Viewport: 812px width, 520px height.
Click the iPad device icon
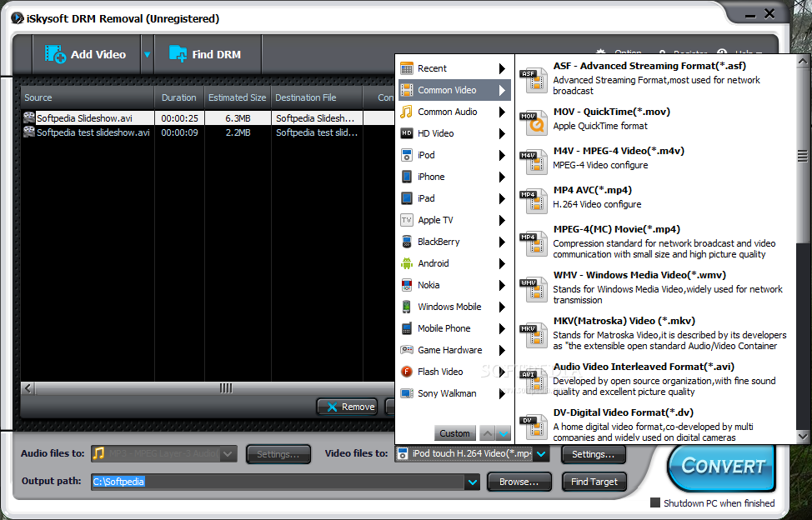pyautogui.click(x=407, y=198)
